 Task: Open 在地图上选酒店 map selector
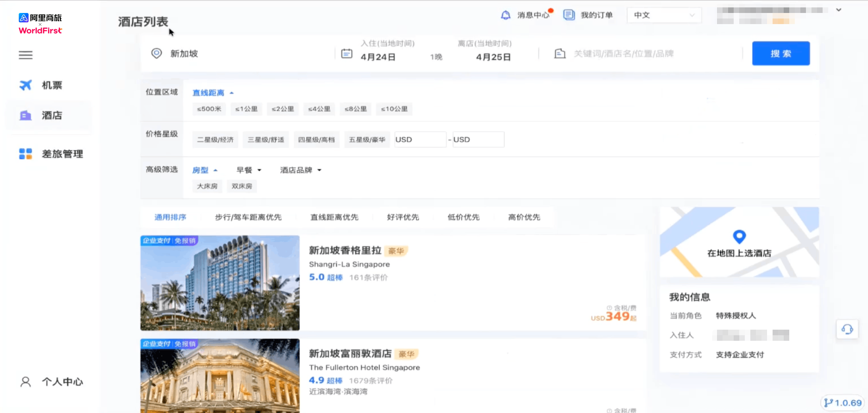(x=739, y=243)
